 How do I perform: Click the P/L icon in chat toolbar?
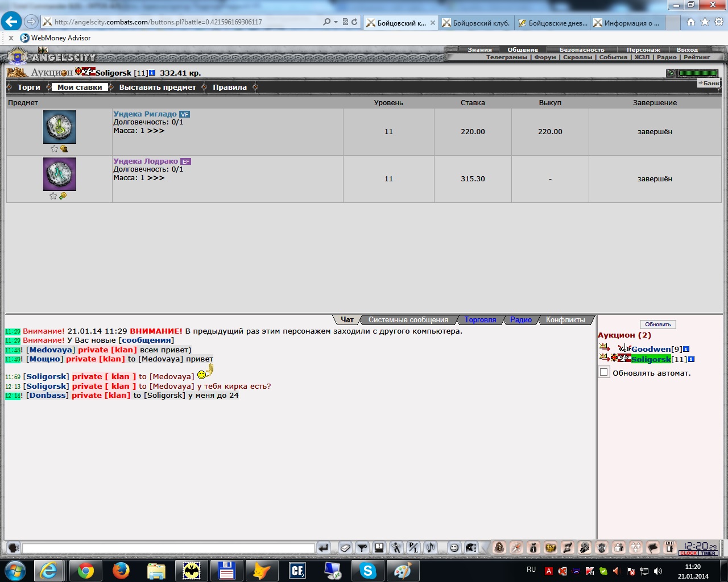click(x=413, y=548)
